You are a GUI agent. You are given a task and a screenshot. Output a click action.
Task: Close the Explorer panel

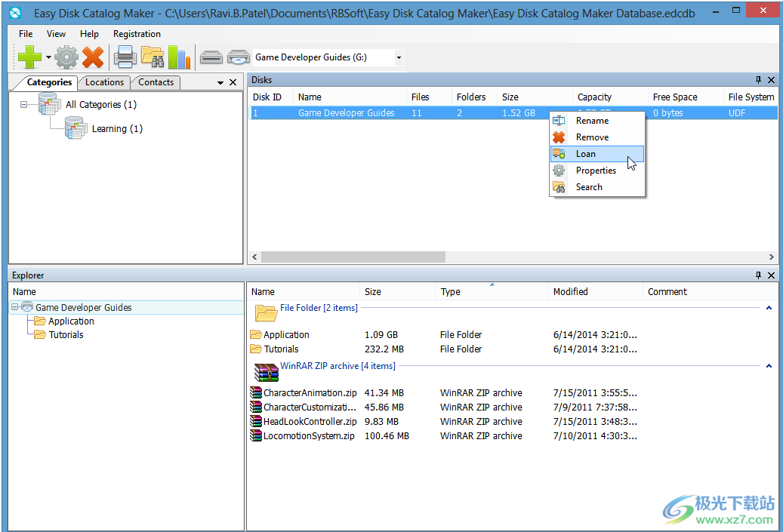click(771, 275)
